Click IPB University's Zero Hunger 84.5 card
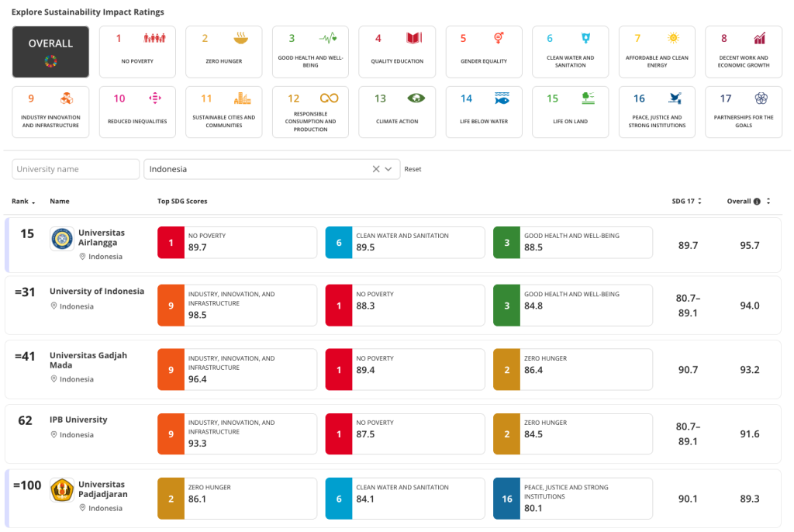 tap(573, 434)
